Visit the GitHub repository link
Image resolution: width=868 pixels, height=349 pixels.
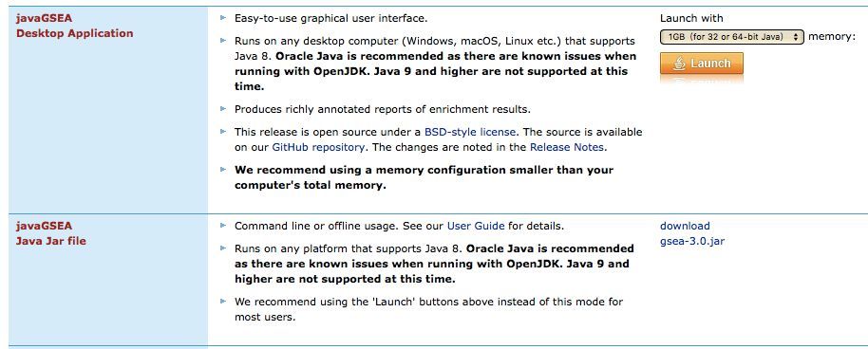(x=318, y=147)
